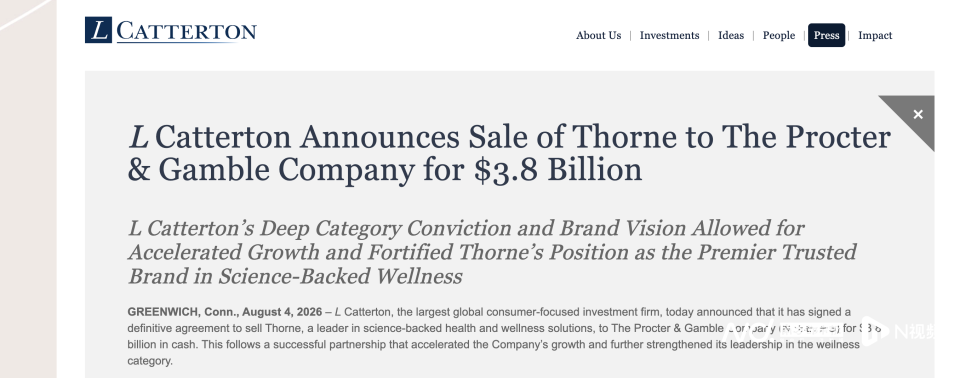The height and width of the screenshot is (378, 960).
Task: Click the Catterton wordmark in the header
Action: pos(186,31)
